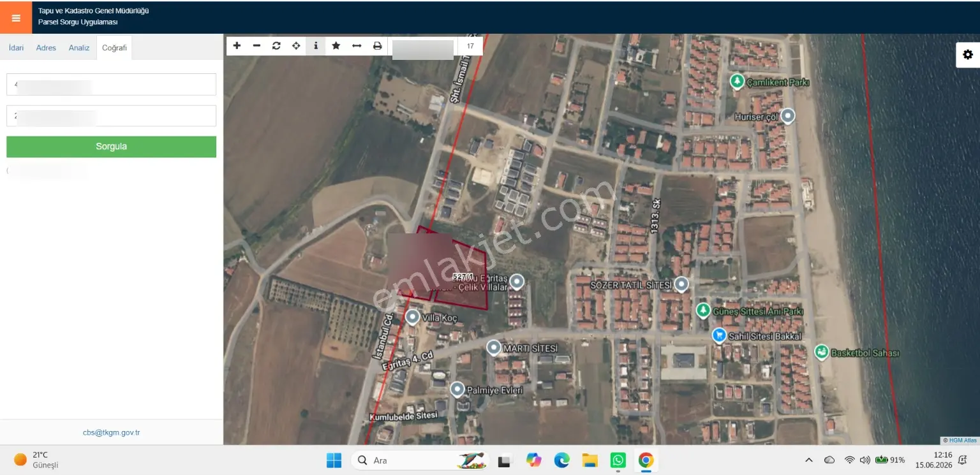Click the Sahil Sitesi Bakkal shop marker
Image resolution: width=980 pixels, height=475 pixels.
[x=719, y=335]
